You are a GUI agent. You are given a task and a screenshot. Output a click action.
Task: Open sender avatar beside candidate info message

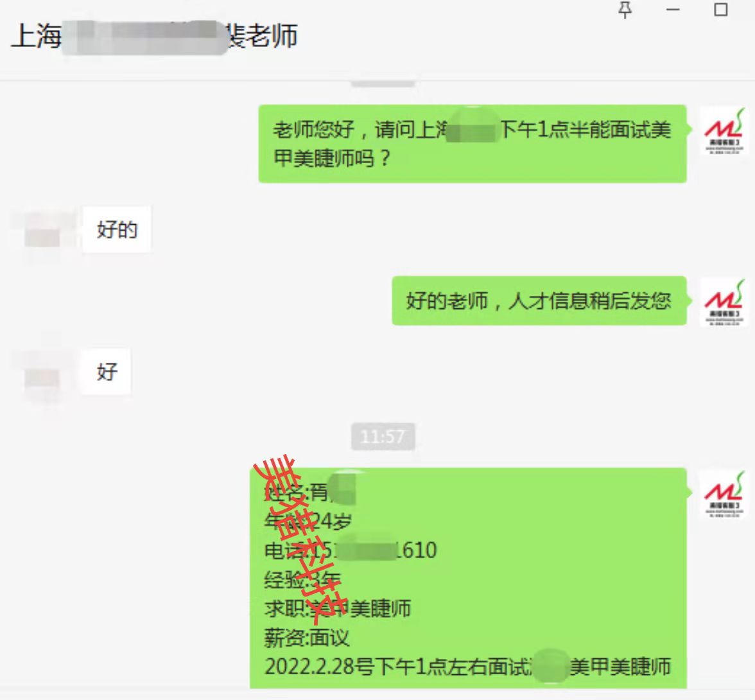click(724, 493)
